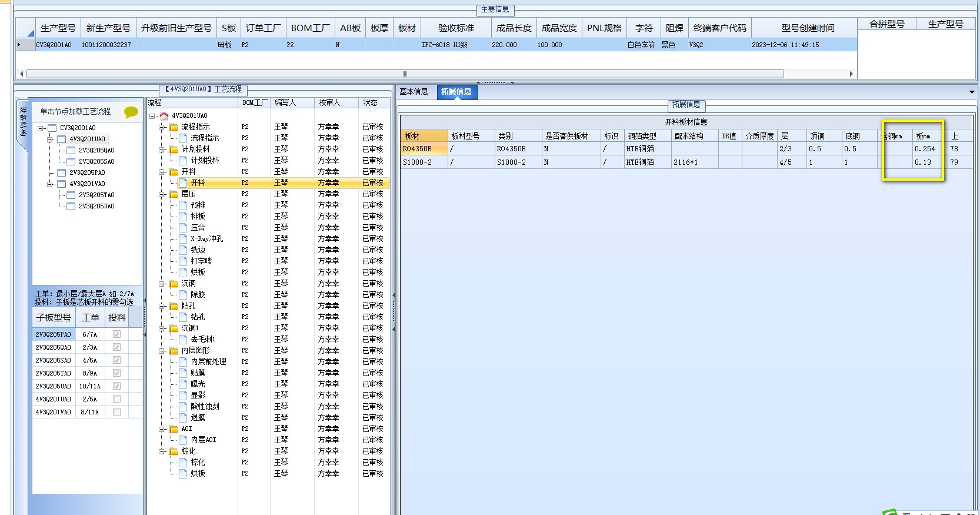Select the 拓展信息 tab

(x=456, y=92)
